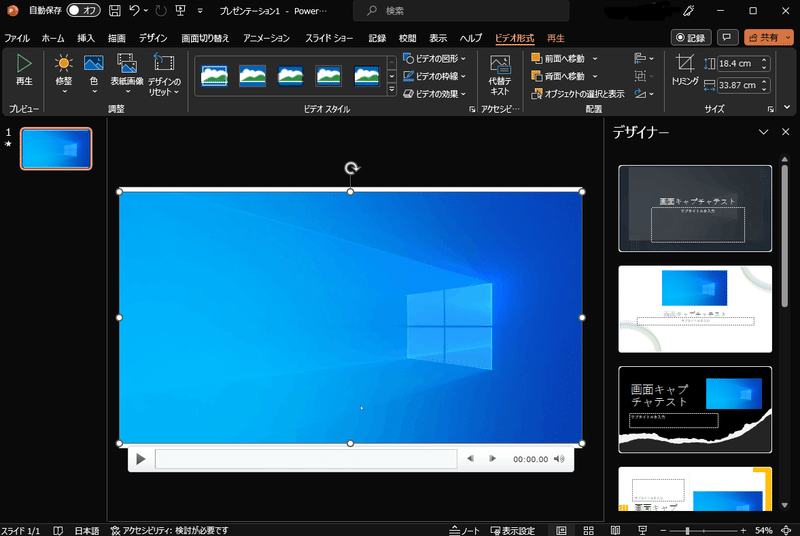800x536 pixels.
Task: Click zoom out minus button
Action: pyautogui.click(x=663, y=530)
